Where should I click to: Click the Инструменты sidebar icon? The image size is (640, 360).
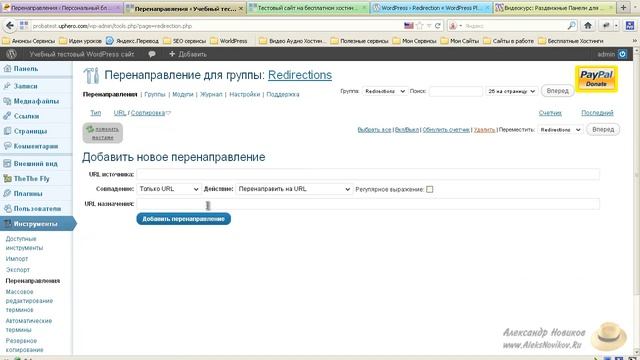coord(7,224)
